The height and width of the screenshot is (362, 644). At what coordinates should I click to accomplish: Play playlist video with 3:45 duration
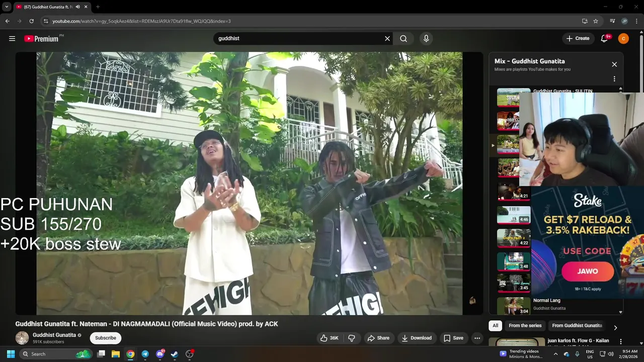point(514,283)
